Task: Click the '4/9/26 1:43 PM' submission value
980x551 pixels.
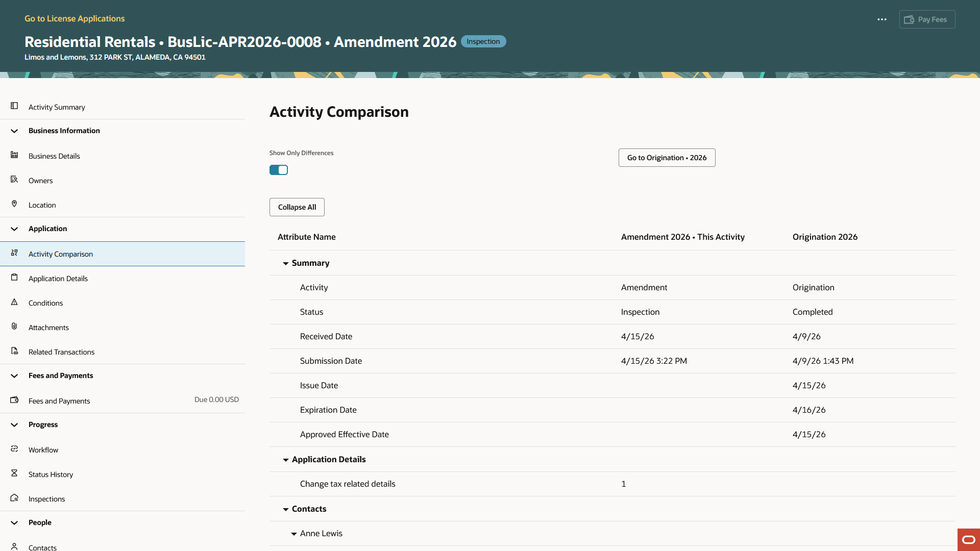Action: click(x=823, y=361)
